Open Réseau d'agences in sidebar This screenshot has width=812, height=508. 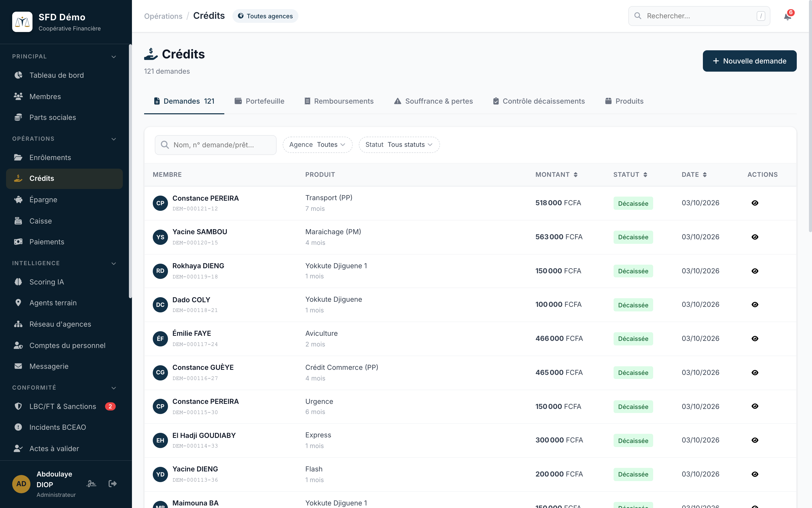[64, 324]
